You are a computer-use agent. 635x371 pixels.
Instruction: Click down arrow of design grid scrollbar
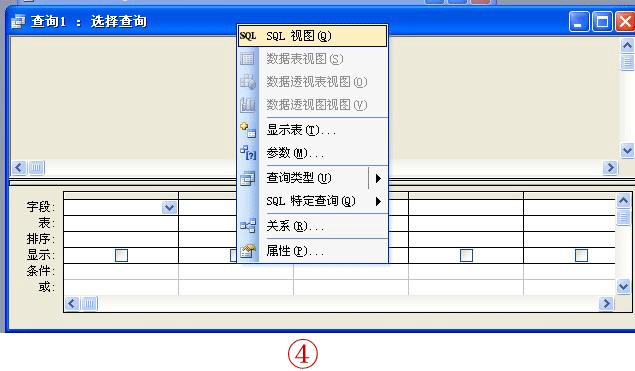(x=623, y=287)
